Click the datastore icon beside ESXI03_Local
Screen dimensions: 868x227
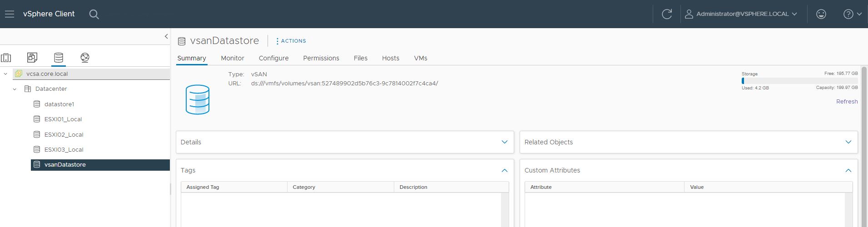37,149
